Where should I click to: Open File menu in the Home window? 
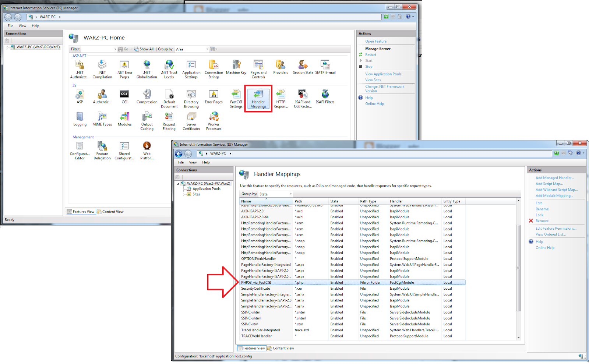point(10,26)
